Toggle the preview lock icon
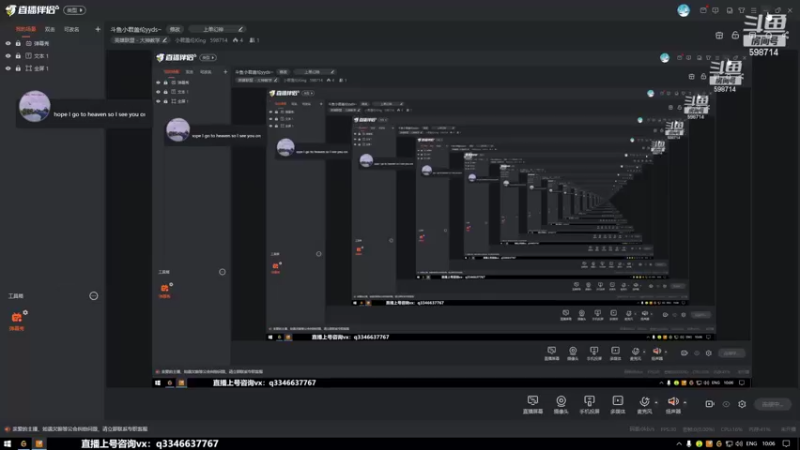The width and height of the screenshot is (800, 450). pyautogui.click(x=735, y=35)
